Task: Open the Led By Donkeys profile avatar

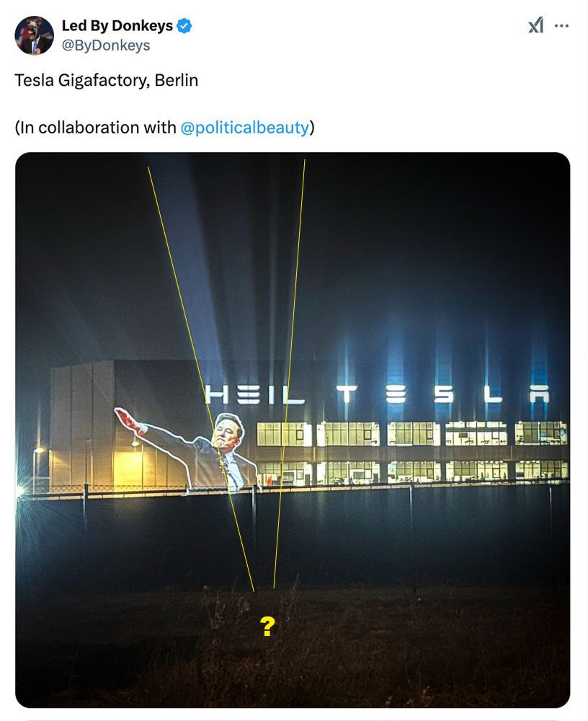Action: 34,35
